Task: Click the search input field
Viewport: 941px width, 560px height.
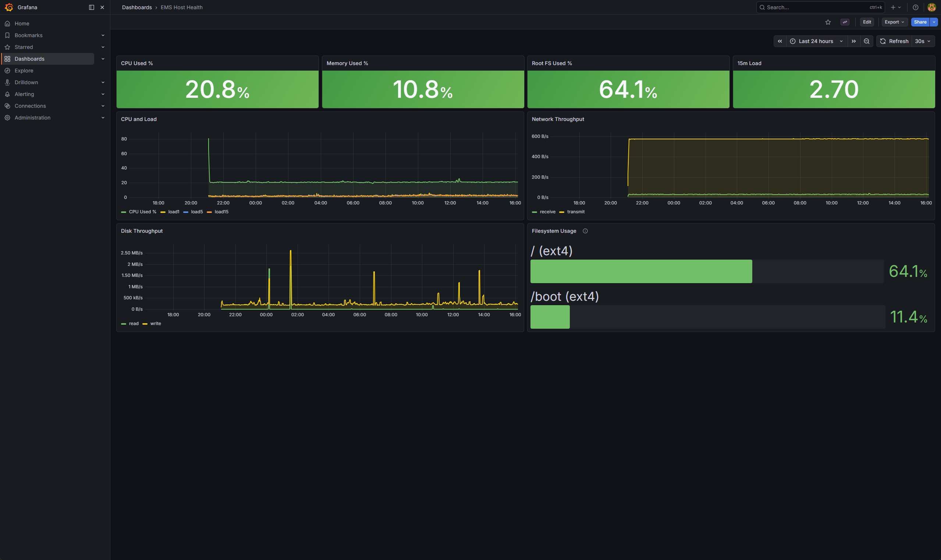Action: tap(820, 7)
